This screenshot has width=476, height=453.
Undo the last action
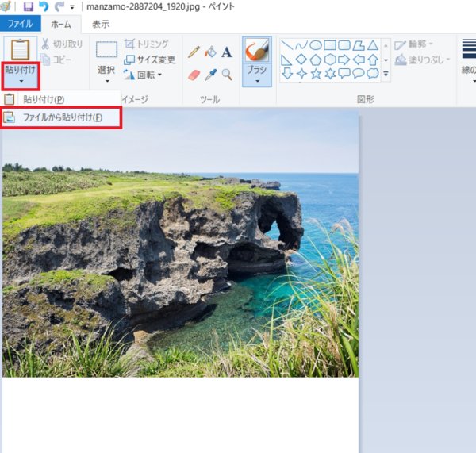click(44, 6)
